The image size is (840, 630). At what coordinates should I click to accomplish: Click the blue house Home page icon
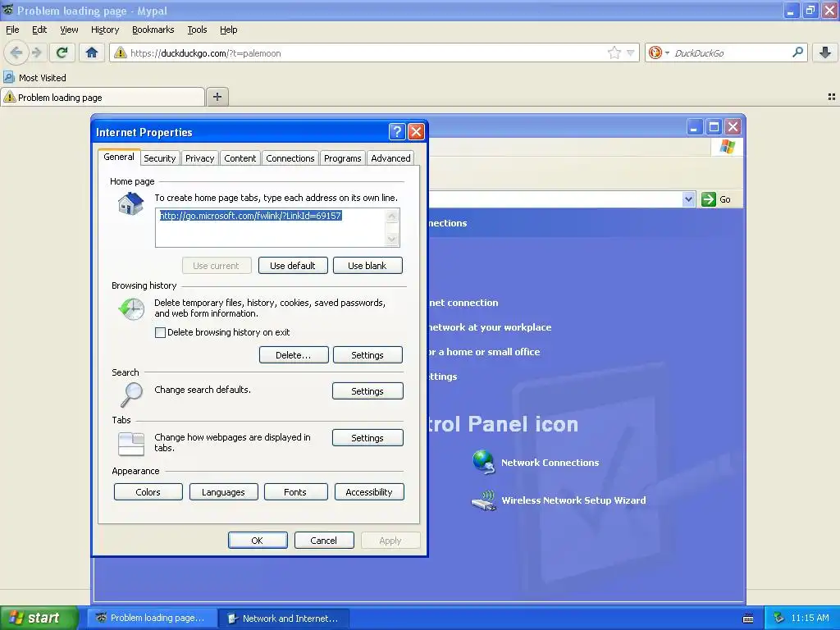[131, 204]
